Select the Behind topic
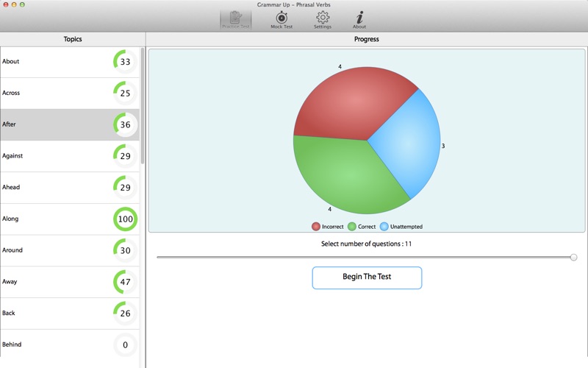 [x=70, y=344]
